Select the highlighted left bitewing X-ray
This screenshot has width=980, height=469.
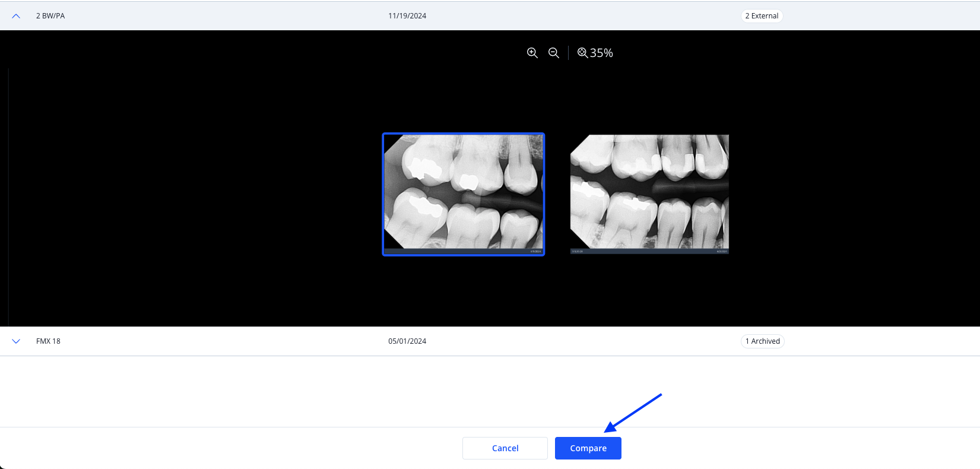click(x=464, y=194)
